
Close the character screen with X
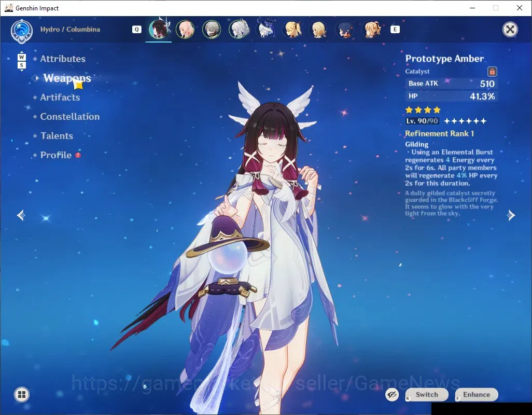tap(510, 30)
